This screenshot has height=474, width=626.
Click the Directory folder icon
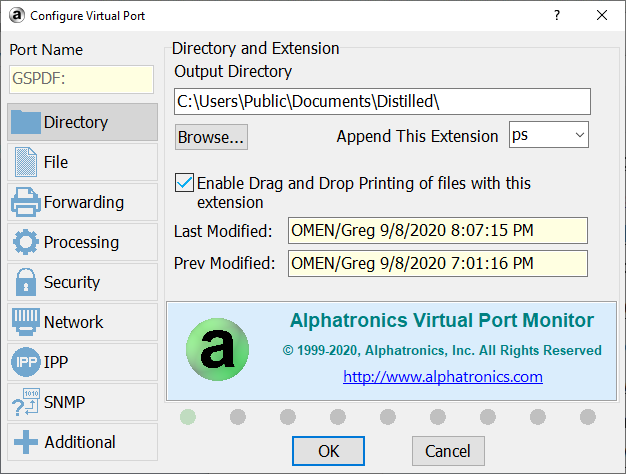click(26, 122)
